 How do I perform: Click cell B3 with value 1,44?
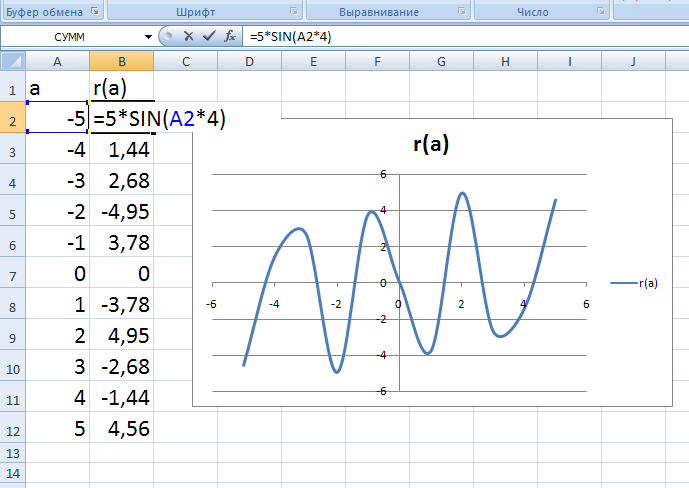click(x=122, y=148)
